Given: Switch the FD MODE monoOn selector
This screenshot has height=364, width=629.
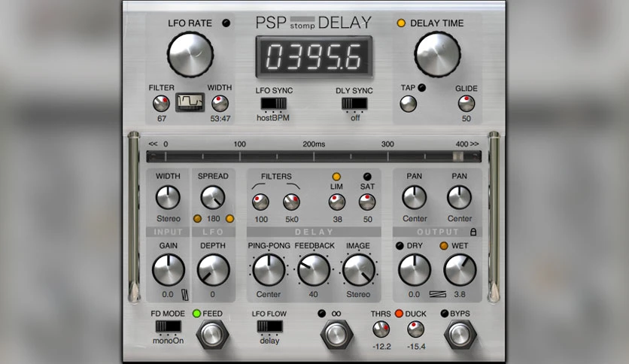Looking at the screenshot, I should (x=168, y=326).
